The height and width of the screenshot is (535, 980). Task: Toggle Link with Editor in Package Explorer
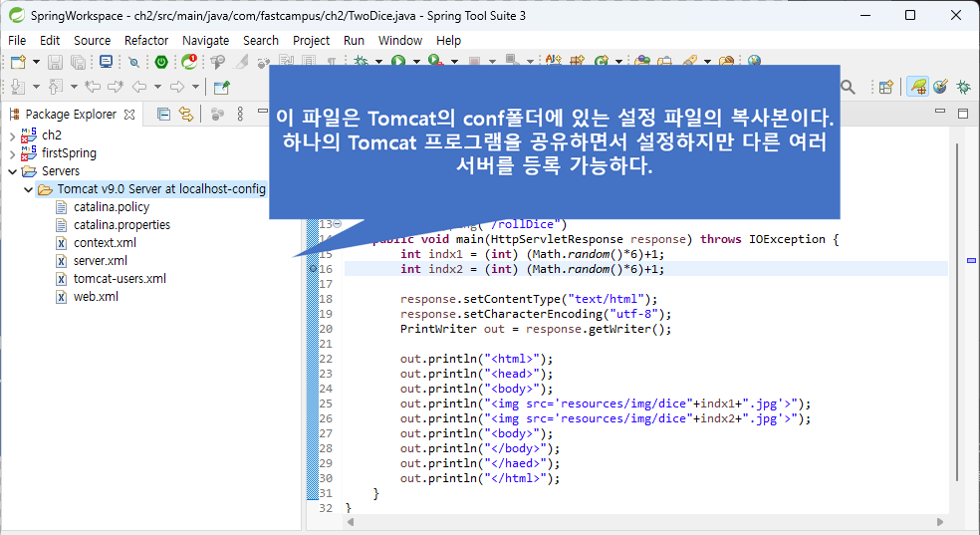pyautogui.click(x=186, y=114)
